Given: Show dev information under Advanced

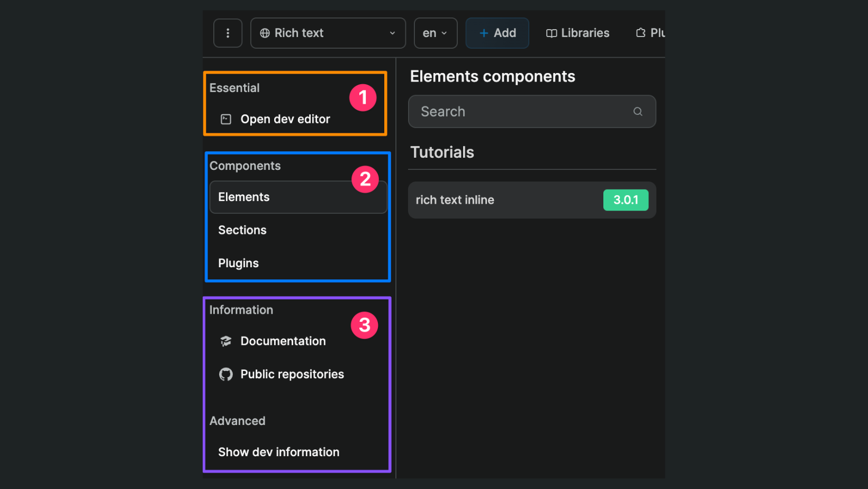Looking at the screenshot, I should pos(278,452).
